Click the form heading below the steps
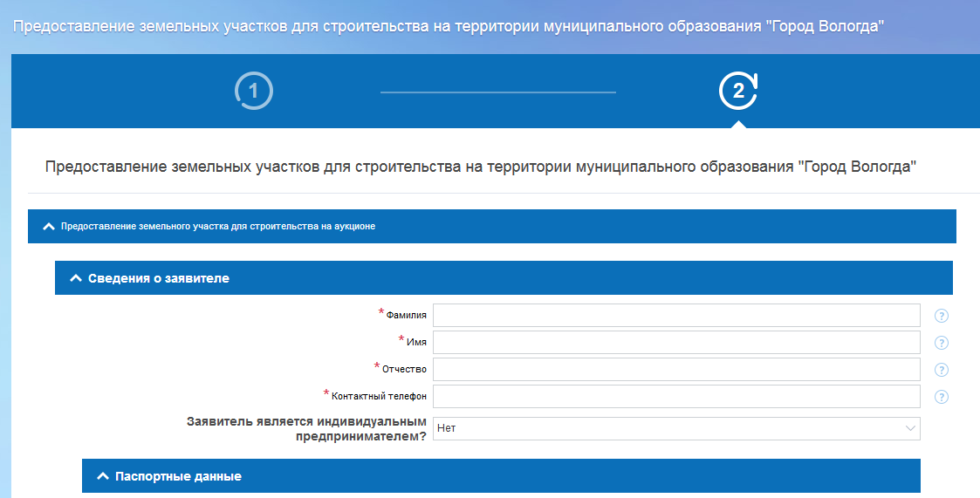Viewport: 980px width, 498px height. (480, 167)
